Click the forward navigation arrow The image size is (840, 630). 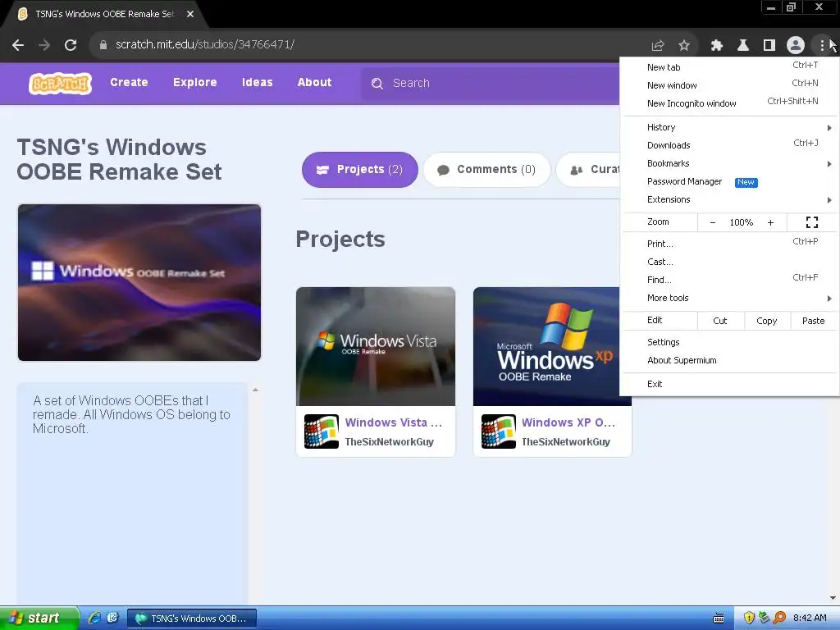point(44,45)
